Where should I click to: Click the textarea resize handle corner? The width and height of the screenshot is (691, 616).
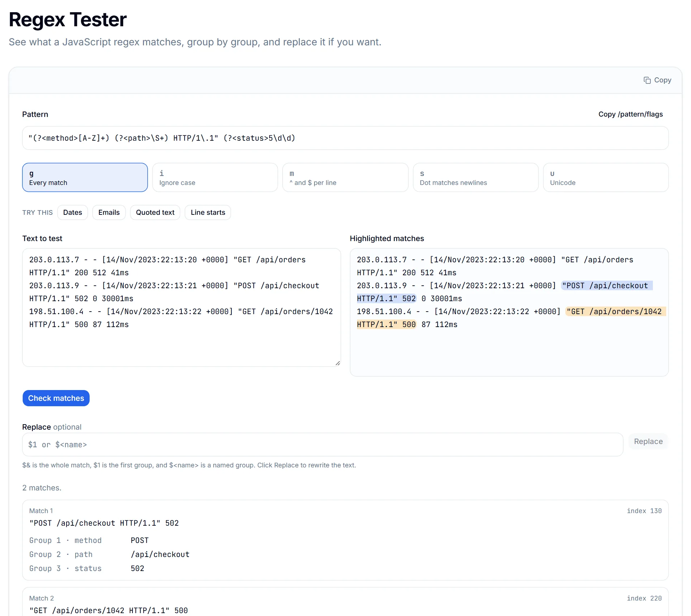(x=338, y=363)
